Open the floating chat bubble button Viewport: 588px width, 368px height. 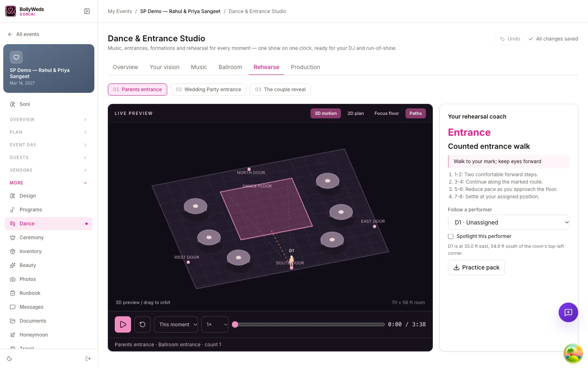pyautogui.click(x=568, y=312)
